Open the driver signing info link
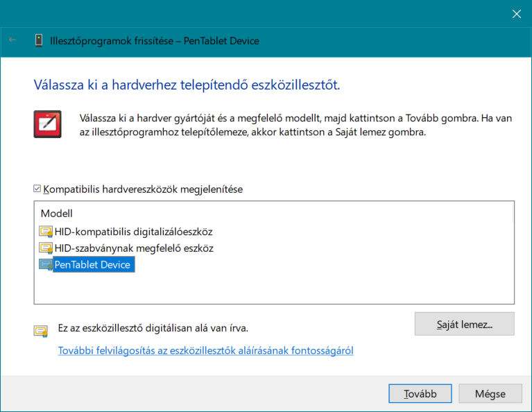Image resolution: width=532 pixels, height=412 pixels. (x=205, y=350)
